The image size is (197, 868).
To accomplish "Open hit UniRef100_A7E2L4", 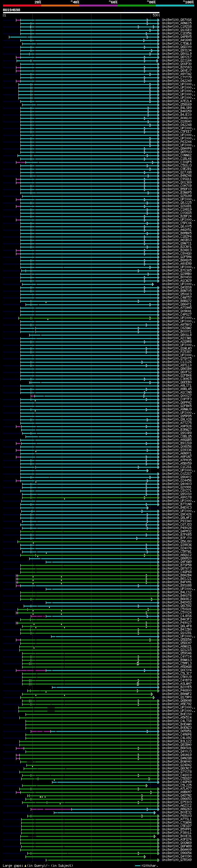I will tap(177, 101).
